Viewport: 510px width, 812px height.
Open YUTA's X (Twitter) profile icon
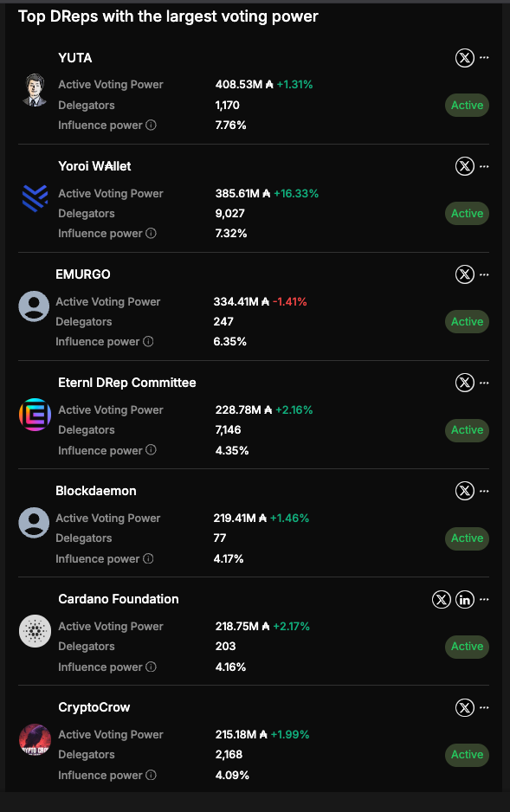click(464, 57)
